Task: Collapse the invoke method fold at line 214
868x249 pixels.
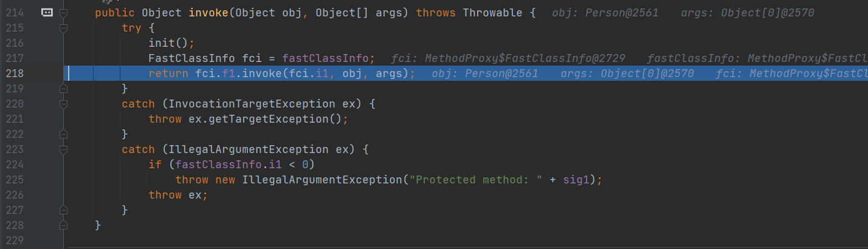Action: pos(63,13)
